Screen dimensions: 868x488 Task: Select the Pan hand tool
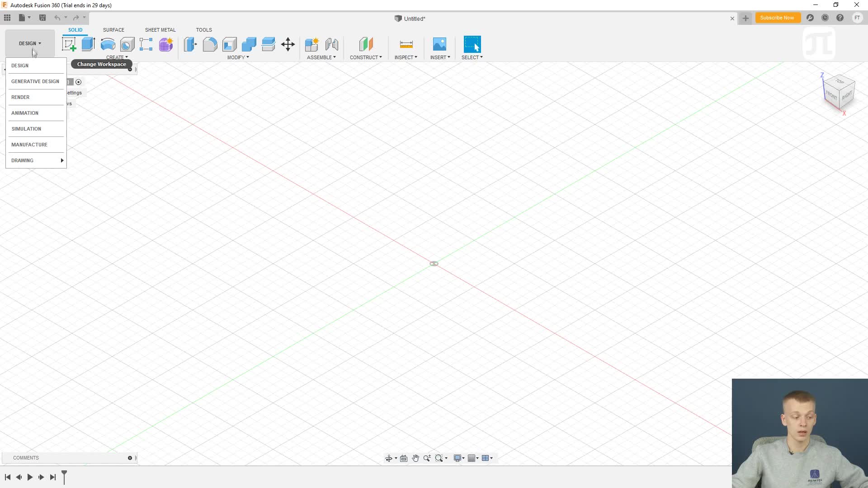[415, 458]
